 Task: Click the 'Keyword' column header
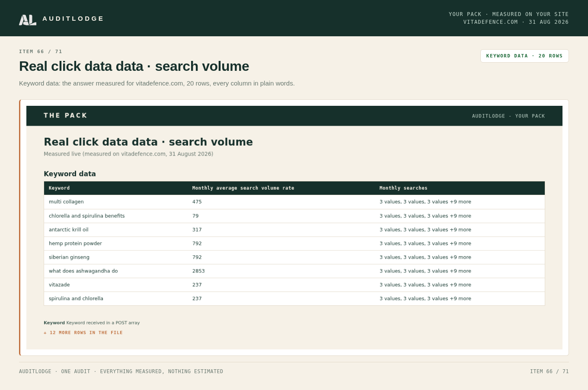tap(59, 188)
